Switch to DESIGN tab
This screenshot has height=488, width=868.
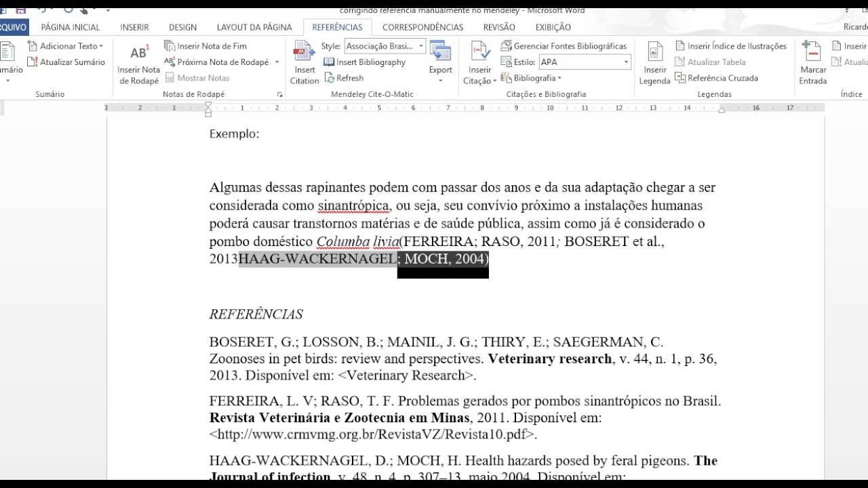(x=183, y=27)
